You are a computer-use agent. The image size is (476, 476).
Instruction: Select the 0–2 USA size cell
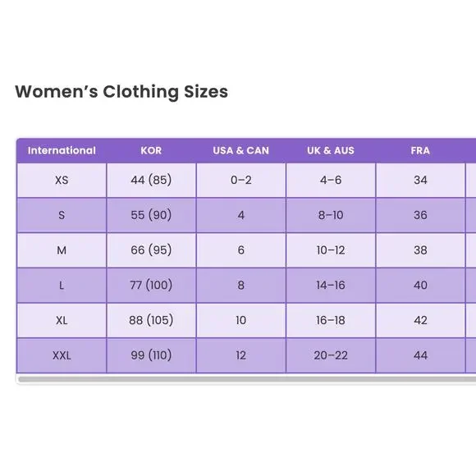pyautogui.click(x=241, y=180)
